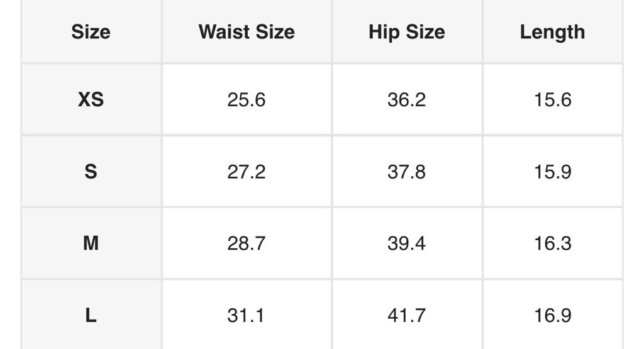Select the L length value 16.9

pos(552,315)
